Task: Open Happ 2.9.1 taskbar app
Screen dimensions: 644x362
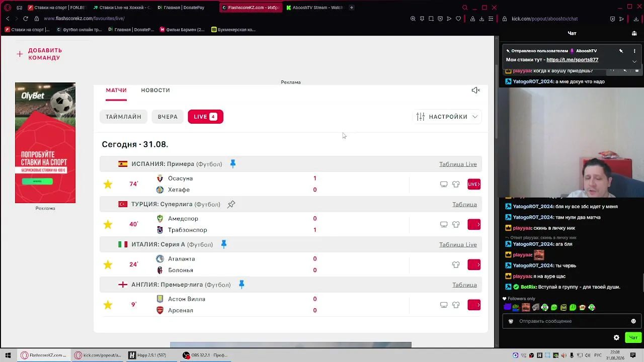Action: point(147,355)
